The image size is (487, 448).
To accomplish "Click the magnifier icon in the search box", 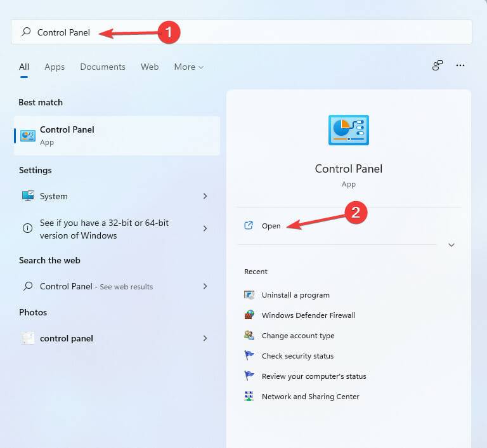I will click(x=26, y=32).
